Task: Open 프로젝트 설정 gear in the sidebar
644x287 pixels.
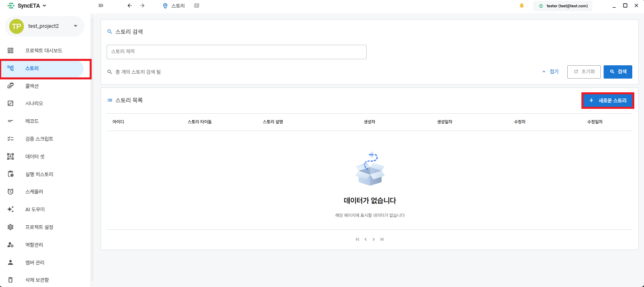Action: pos(39,227)
